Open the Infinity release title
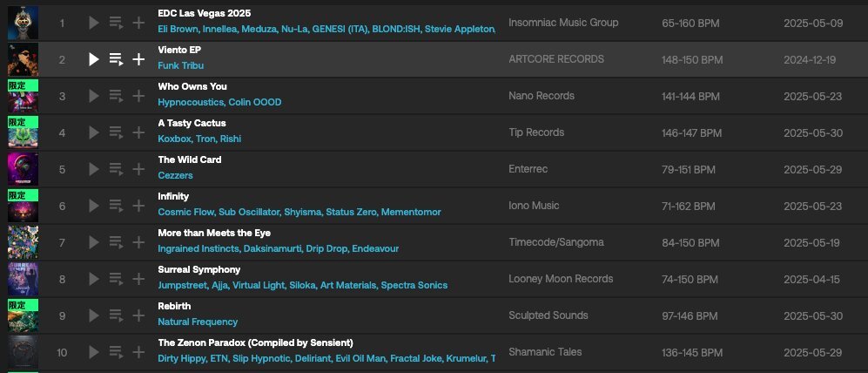The width and height of the screenshot is (868, 373). (x=173, y=196)
